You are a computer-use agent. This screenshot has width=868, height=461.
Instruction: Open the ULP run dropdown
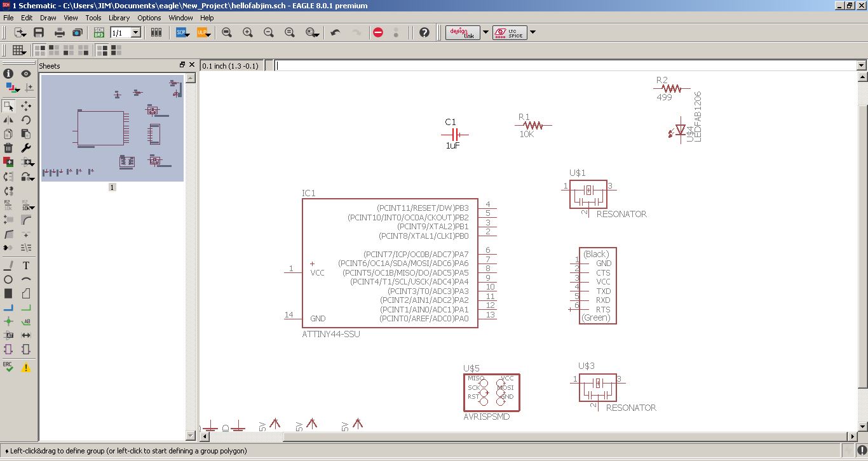point(203,32)
